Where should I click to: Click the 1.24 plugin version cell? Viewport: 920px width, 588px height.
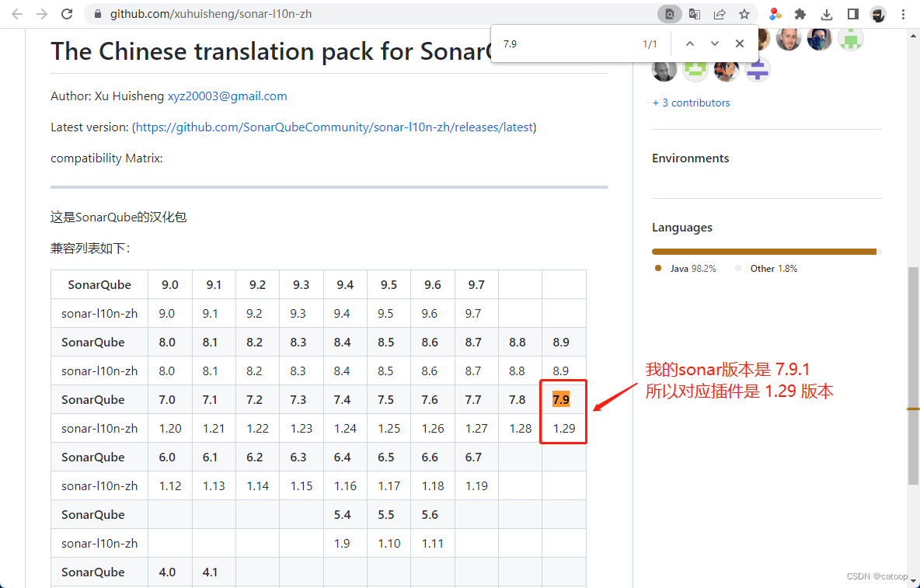(345, 429)
